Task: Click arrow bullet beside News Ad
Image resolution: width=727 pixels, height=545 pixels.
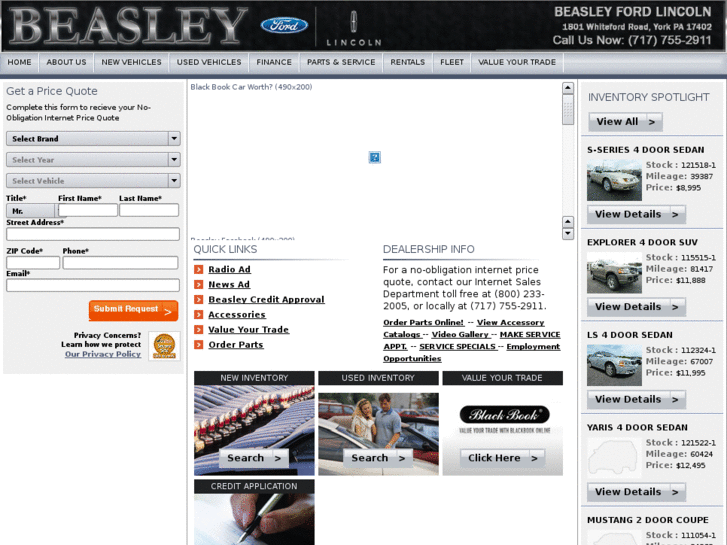Action: 198,284
